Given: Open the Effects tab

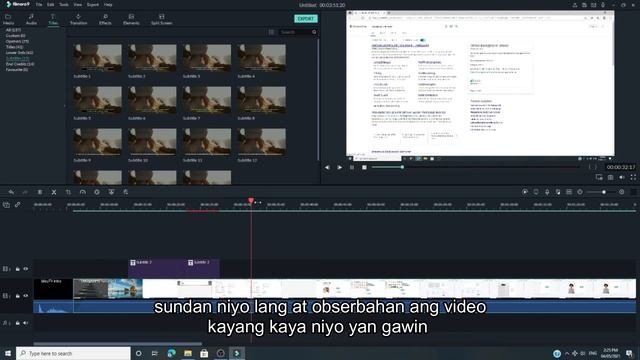Looking at the screenshot, I should click(105, 19).
